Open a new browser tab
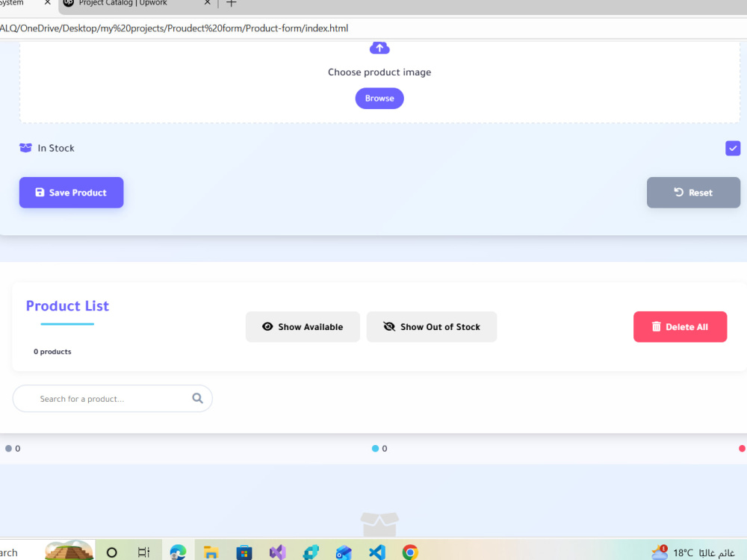The image size is (747, 560). pyautogui.click(x=231, y=3)
